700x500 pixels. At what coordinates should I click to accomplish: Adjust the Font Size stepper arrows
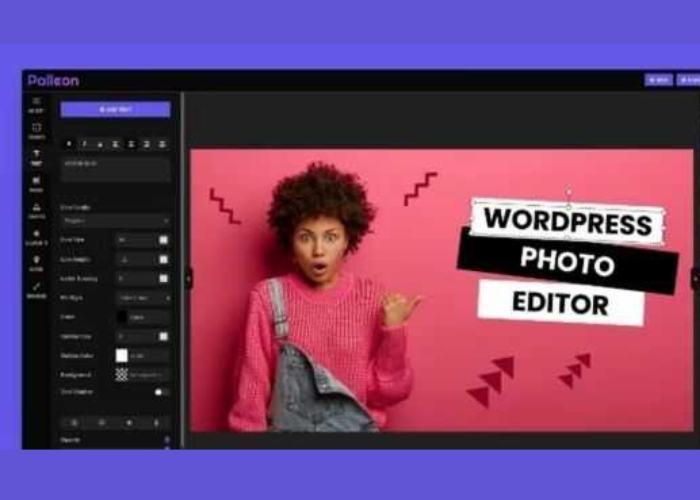click(x=164, y=240)
